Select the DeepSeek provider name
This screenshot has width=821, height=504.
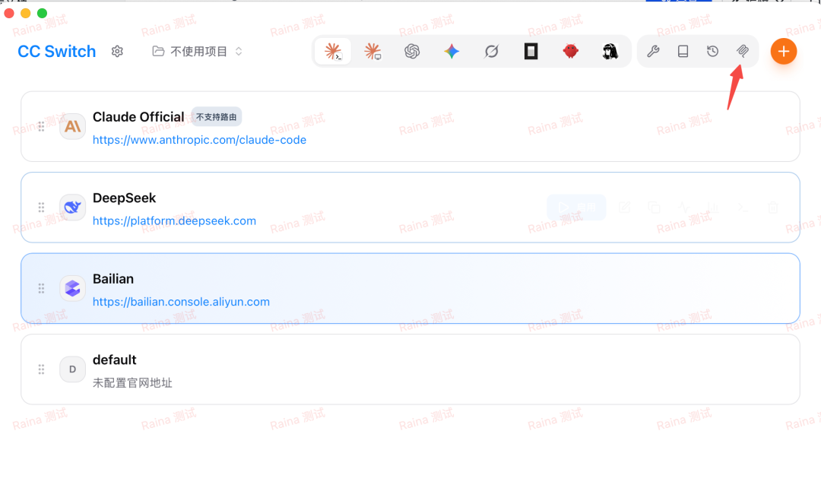pos(124,198)
